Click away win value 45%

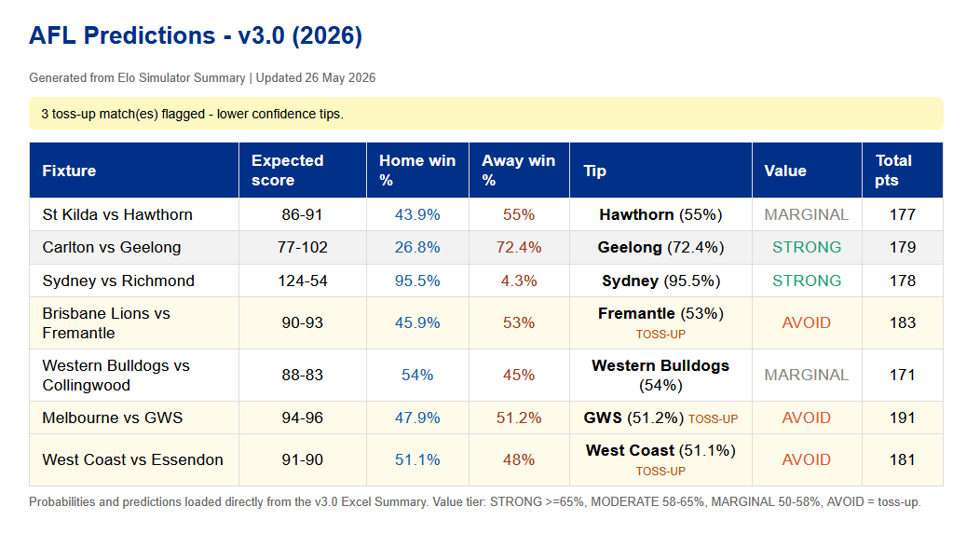[519, 376]
